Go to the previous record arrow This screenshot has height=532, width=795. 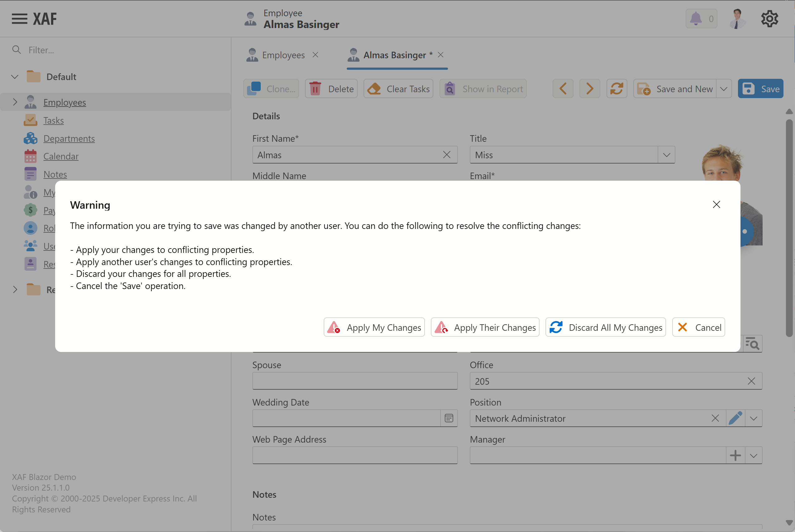(563, 89)
